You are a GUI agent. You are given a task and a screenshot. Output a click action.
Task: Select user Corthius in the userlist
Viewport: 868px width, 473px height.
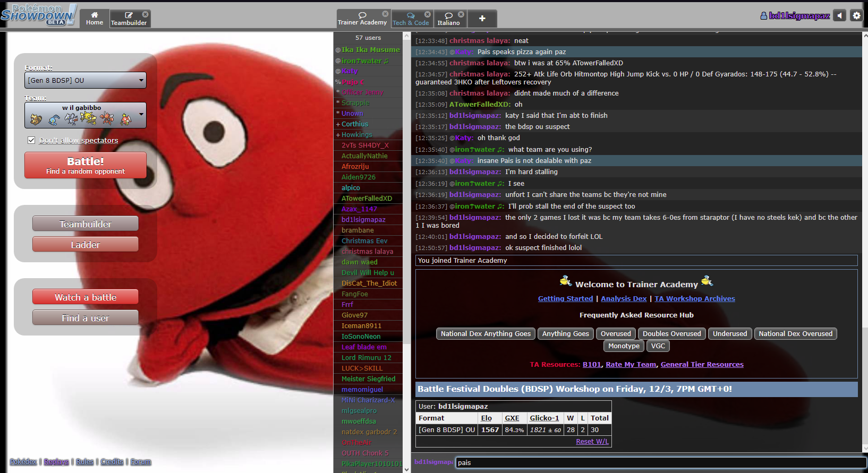368,124
